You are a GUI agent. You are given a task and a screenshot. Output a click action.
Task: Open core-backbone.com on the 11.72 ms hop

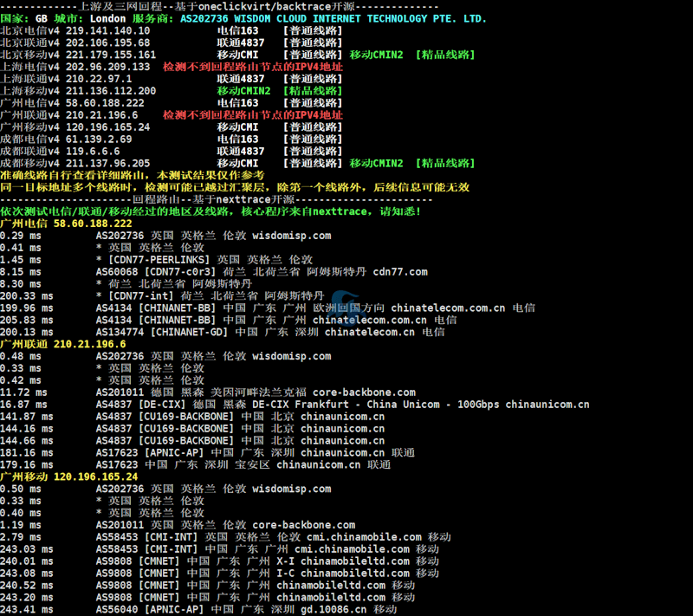pos(364,392)
